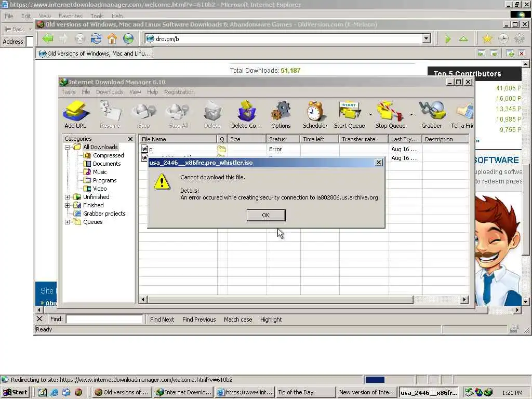Select the Music category
This screenshot has height=399, width=532.
(100, 172)
